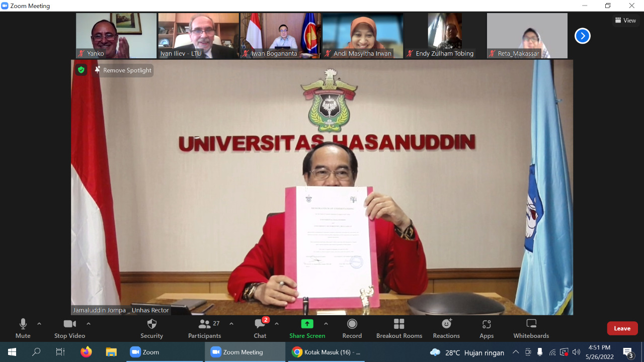This screenshot has height=362, width=644.
Task: Open Zoom Apps
Action: [486, 328]
